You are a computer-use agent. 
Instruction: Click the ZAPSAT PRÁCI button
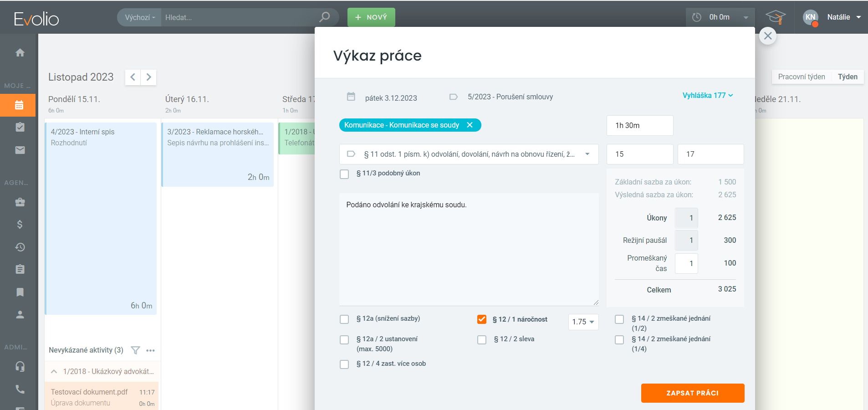point(692,393)
